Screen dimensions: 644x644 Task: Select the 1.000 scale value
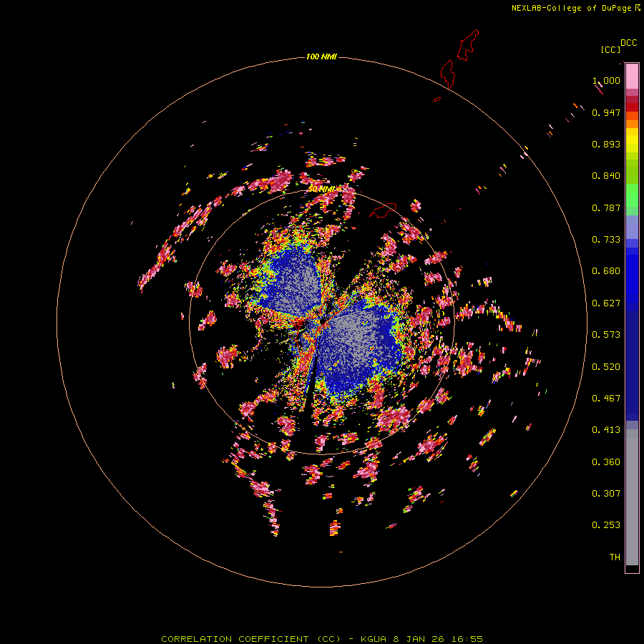606,80
